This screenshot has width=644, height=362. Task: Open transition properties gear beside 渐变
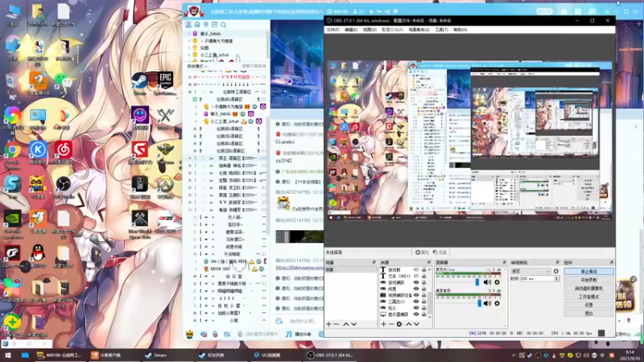[556, 271]
